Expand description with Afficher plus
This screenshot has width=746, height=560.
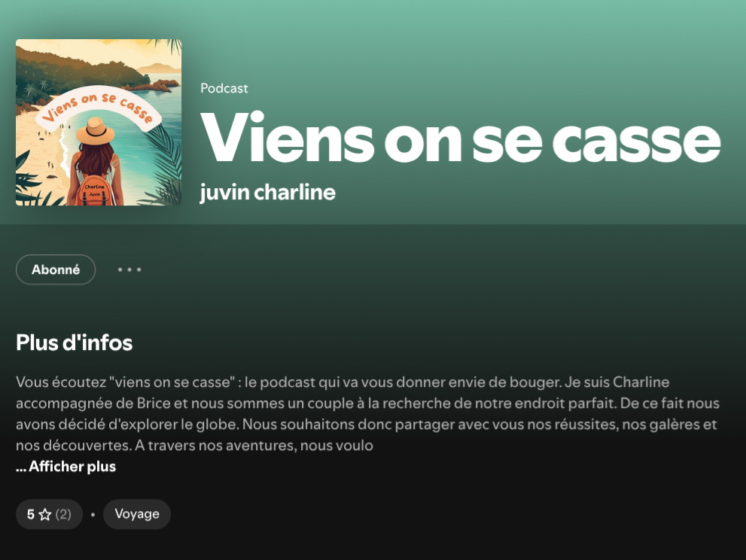[x=65, y=466]
